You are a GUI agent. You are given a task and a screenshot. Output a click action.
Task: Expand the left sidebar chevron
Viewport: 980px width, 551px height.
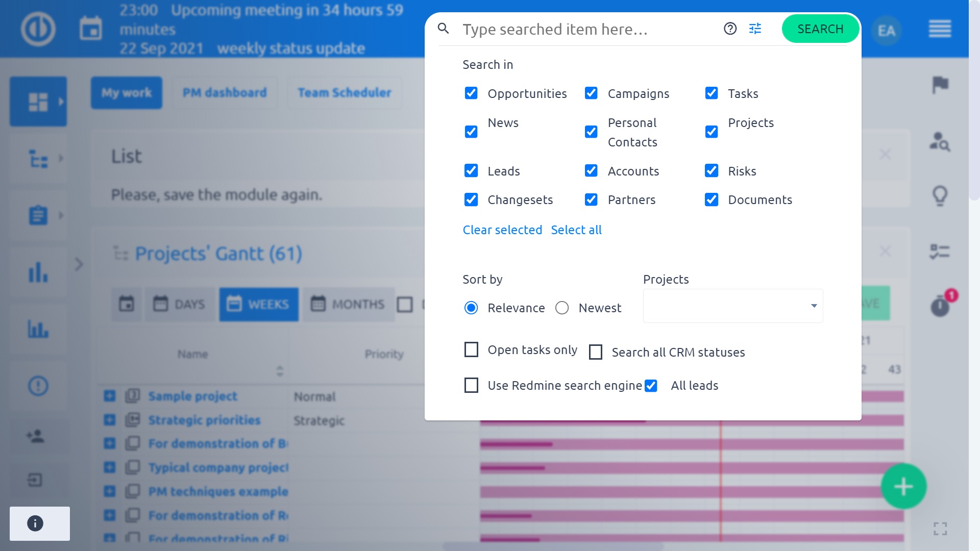pos(79,264)
